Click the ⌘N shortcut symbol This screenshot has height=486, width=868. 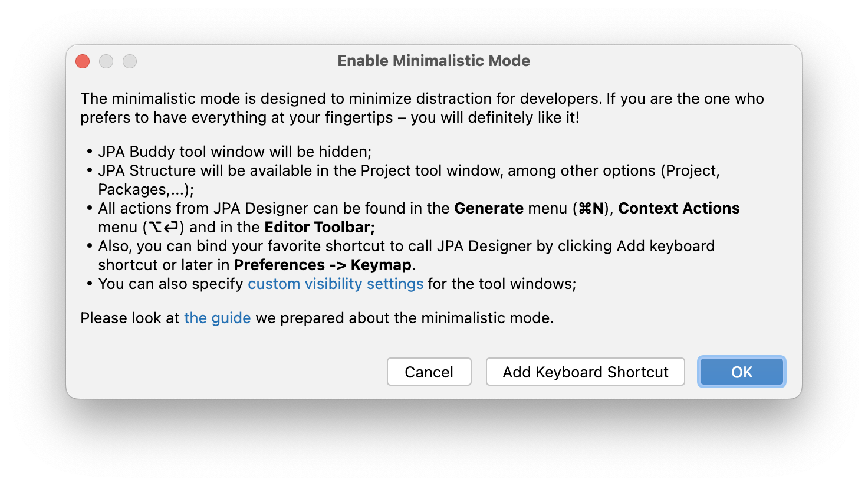pos(591,208)
